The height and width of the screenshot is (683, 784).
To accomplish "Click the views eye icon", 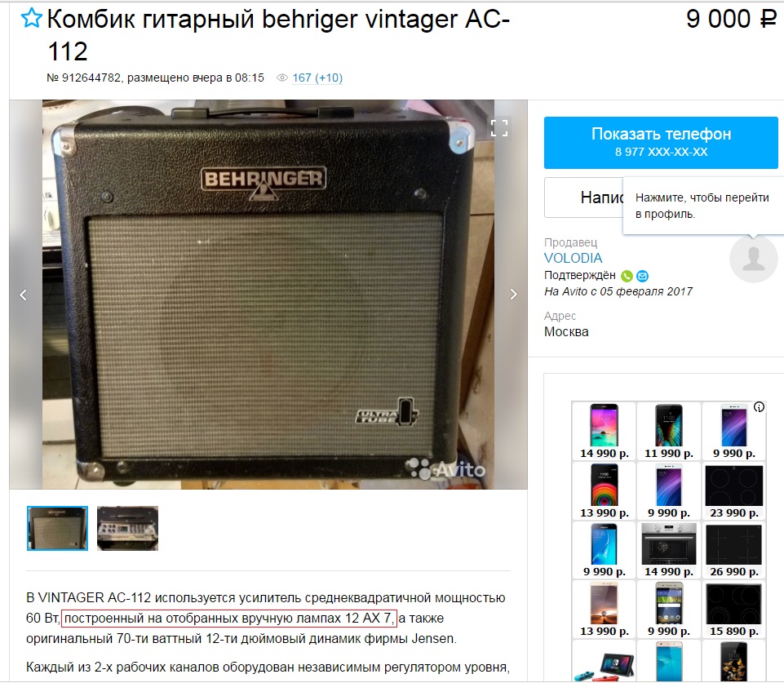I will click(x=282, y=78).
